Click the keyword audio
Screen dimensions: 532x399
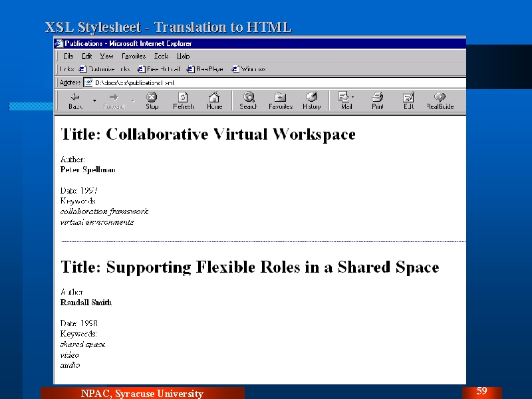[70, 365]
